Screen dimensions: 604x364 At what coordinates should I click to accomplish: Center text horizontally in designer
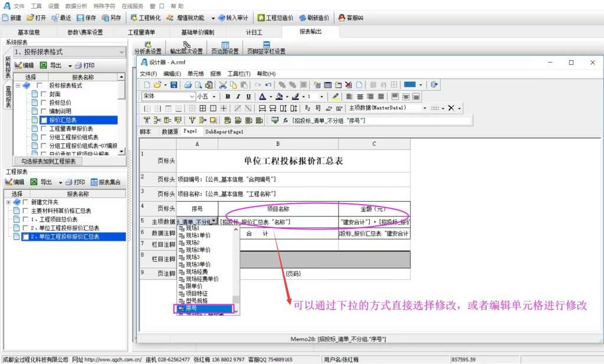(x=360, y=97)
